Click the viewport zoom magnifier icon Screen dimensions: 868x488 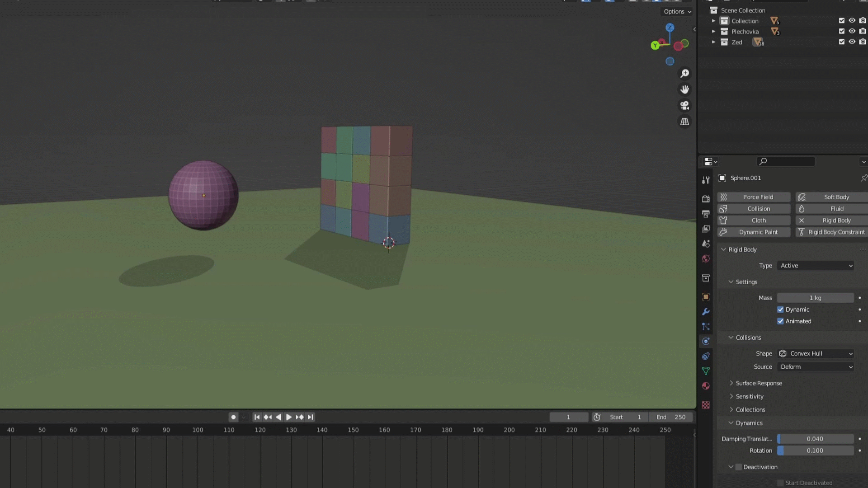click(685, 73)
